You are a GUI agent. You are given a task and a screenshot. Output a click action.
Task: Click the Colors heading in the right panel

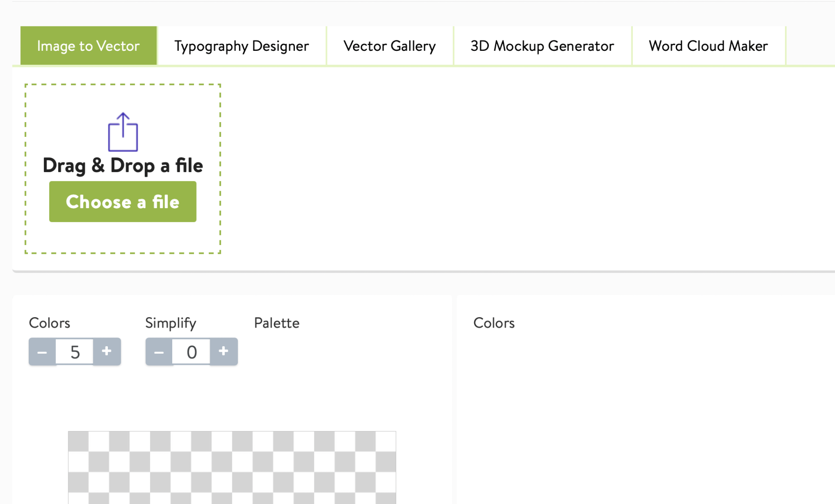pyautogui.click(x=494, y=323)
